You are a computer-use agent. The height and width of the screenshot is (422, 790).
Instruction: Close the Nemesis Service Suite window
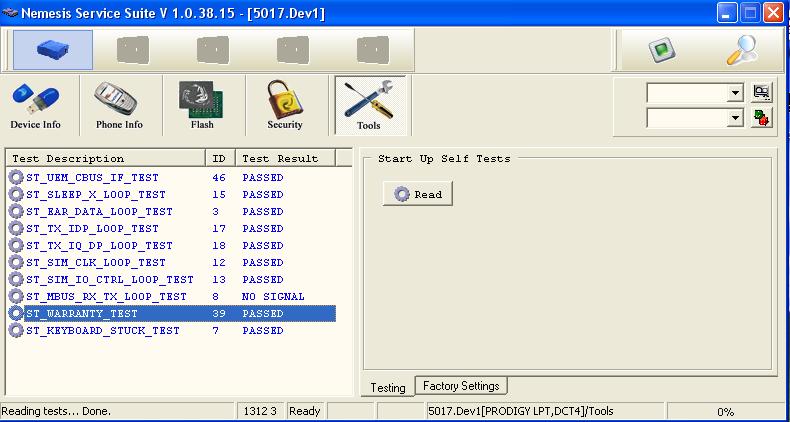click(x=773, y=13)
